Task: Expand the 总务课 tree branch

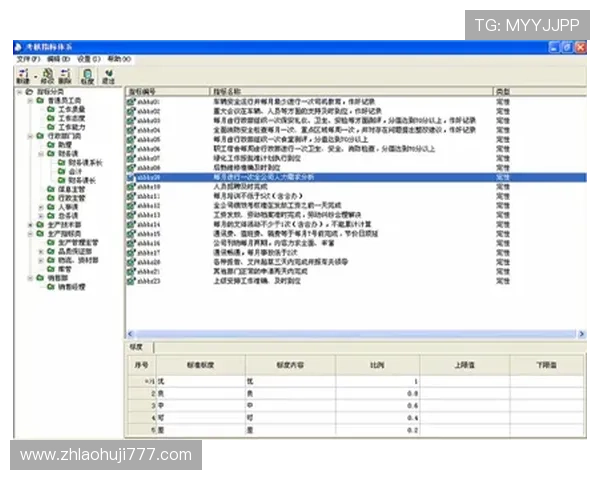Action: point(41,216)
